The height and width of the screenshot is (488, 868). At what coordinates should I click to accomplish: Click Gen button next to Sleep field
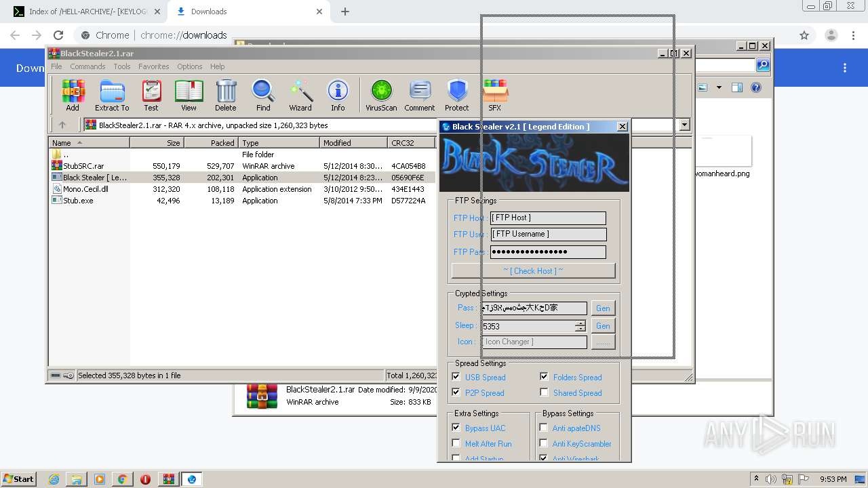click(603, 325)
